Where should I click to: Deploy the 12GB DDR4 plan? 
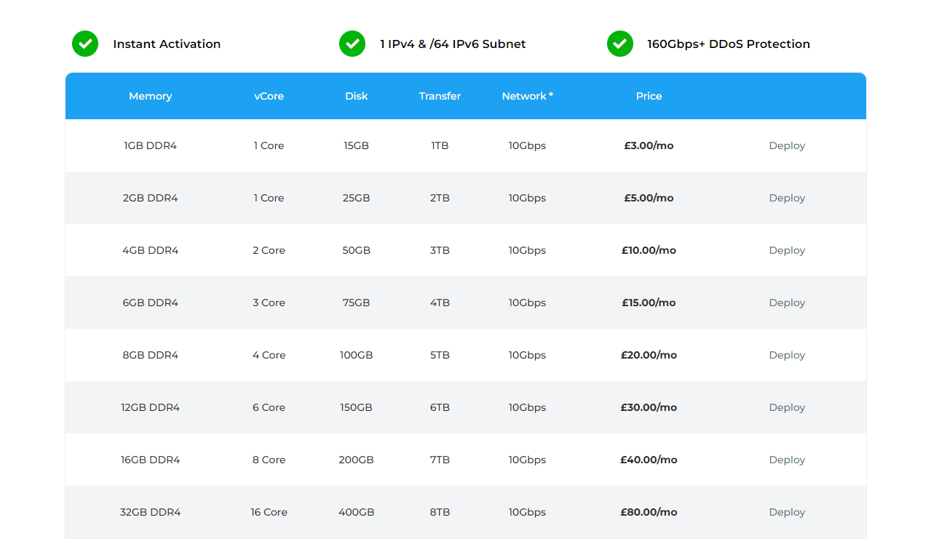click(787, 407)
